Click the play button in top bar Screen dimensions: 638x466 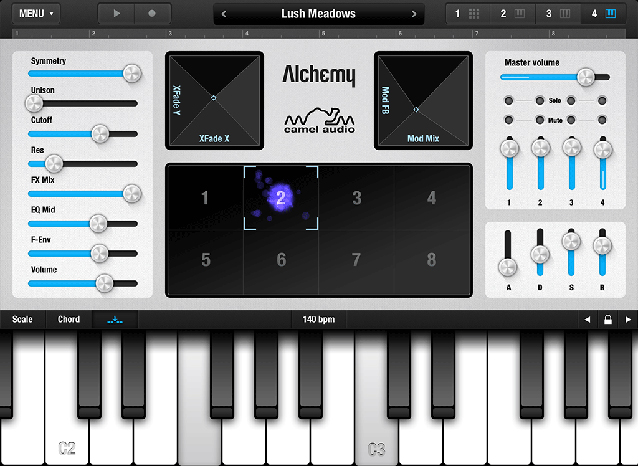click(x=116, y=13)
